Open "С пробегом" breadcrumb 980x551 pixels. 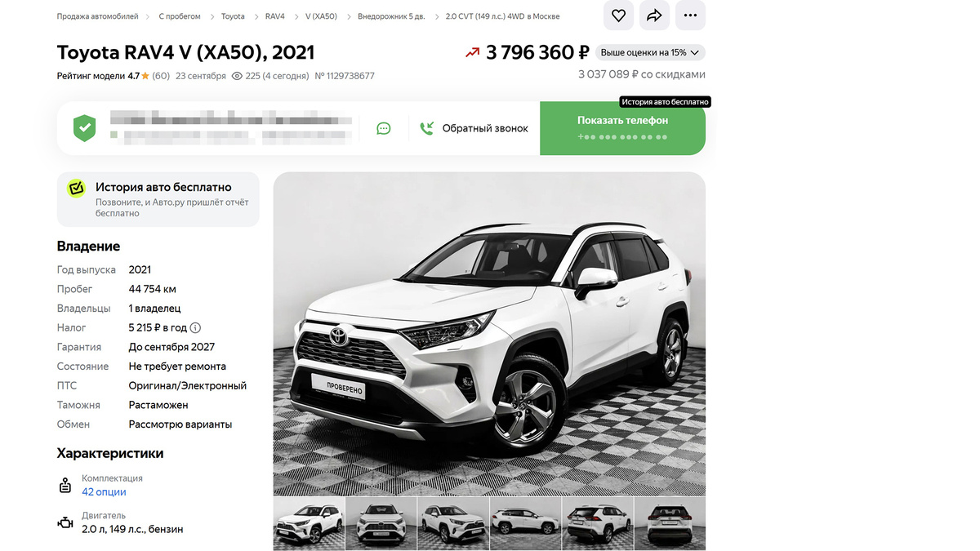[x=180, y=16]
